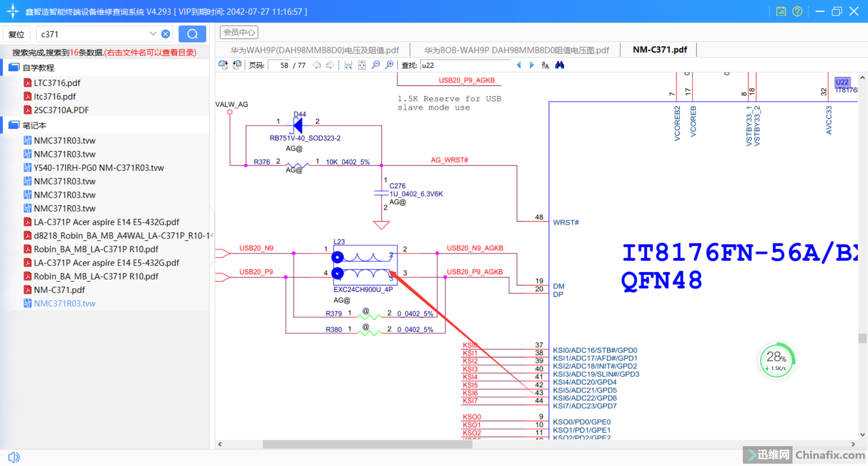Collapse the 自学教程 folder
Image resolution: width=868 pixels, height=466 pixels.
[x=38, y=68]
